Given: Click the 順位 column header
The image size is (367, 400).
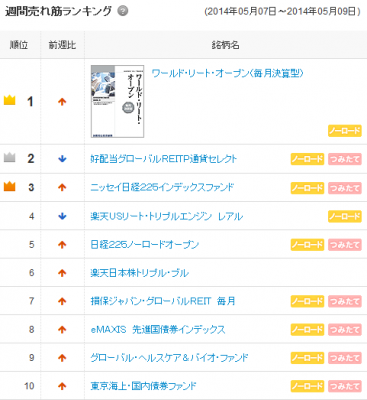Looking at the screenshot, I should [19, 45].
